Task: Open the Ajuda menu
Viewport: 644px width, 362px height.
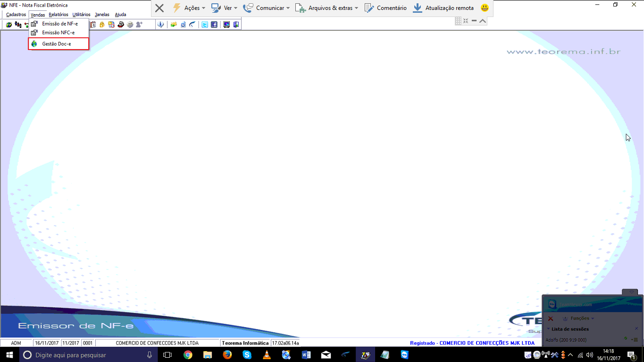Action: pyautogui.click(x=120, y=15)
